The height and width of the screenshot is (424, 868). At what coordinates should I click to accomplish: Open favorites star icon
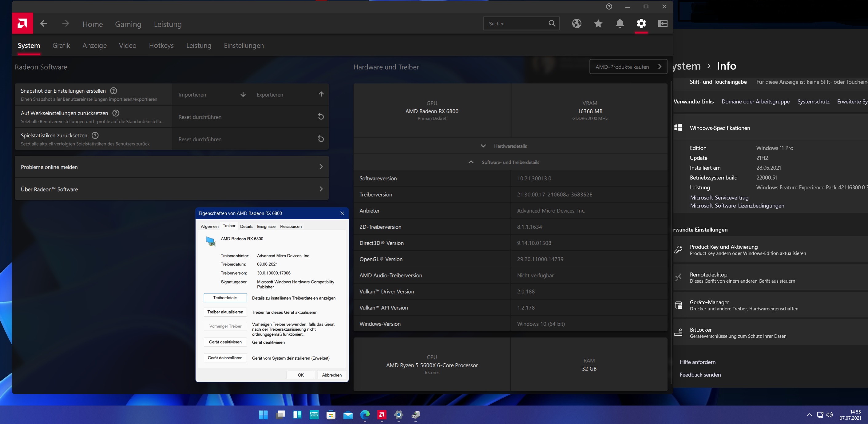[x=598, y=24]
